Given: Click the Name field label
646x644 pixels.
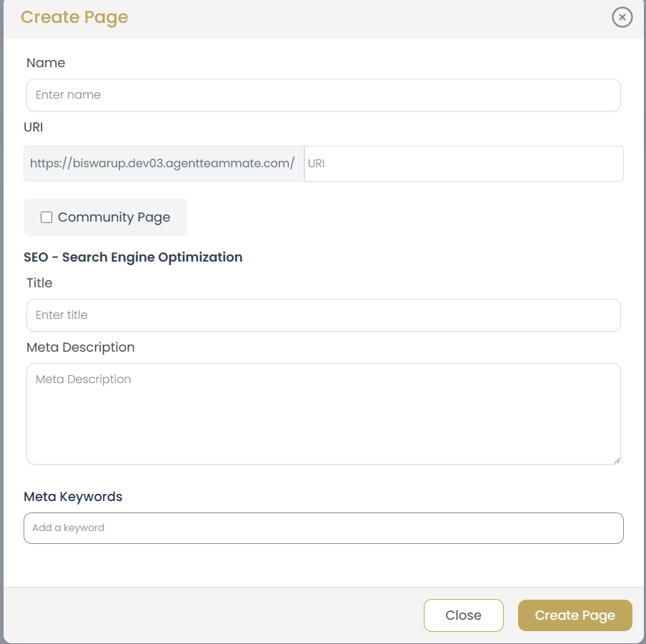Looking at the screenshot, I should click(x=46, y=63).
